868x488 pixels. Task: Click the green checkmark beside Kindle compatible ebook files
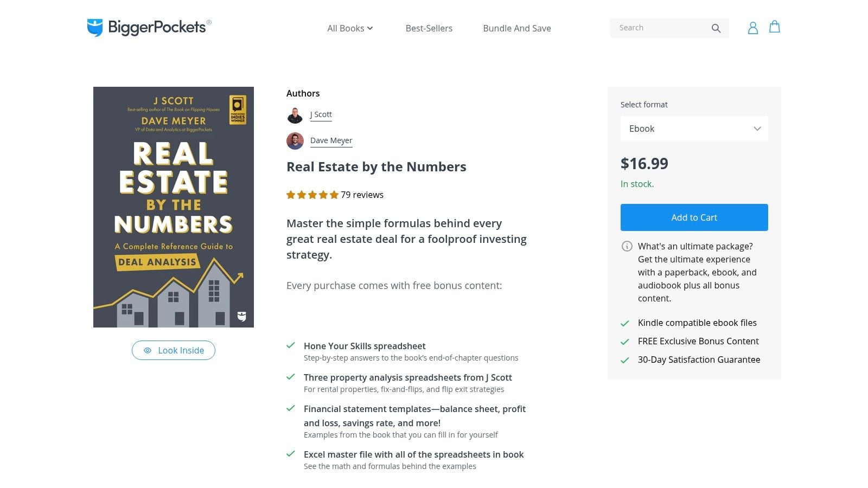pyautogui.click(x=626, y=323)
